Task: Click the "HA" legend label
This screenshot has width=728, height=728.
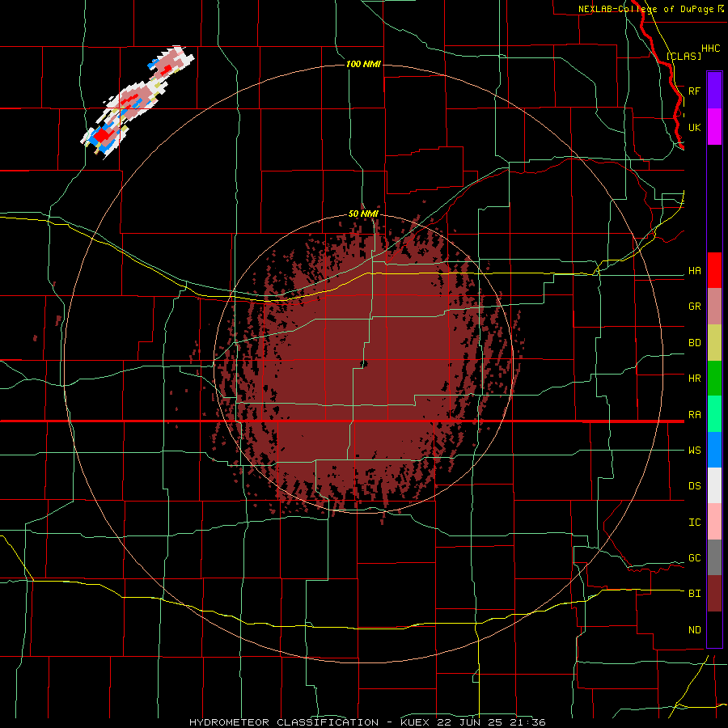Action: [695, 271]
